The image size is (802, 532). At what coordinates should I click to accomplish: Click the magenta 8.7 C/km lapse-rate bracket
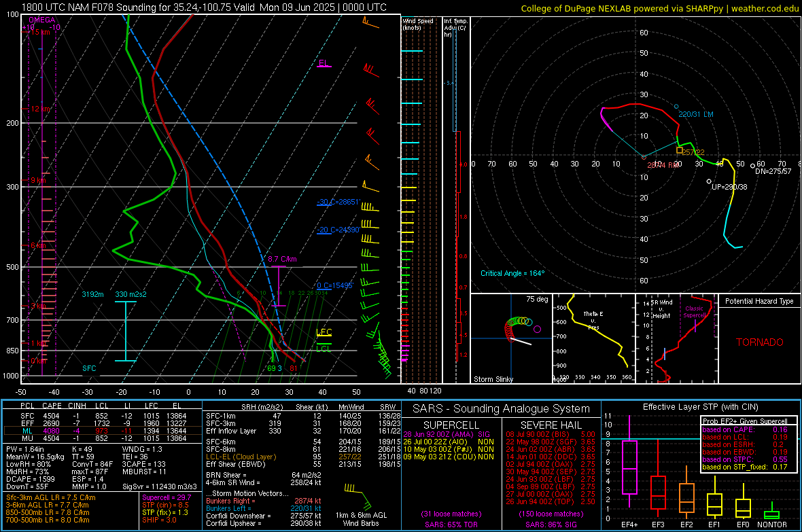tap(279, 287)
